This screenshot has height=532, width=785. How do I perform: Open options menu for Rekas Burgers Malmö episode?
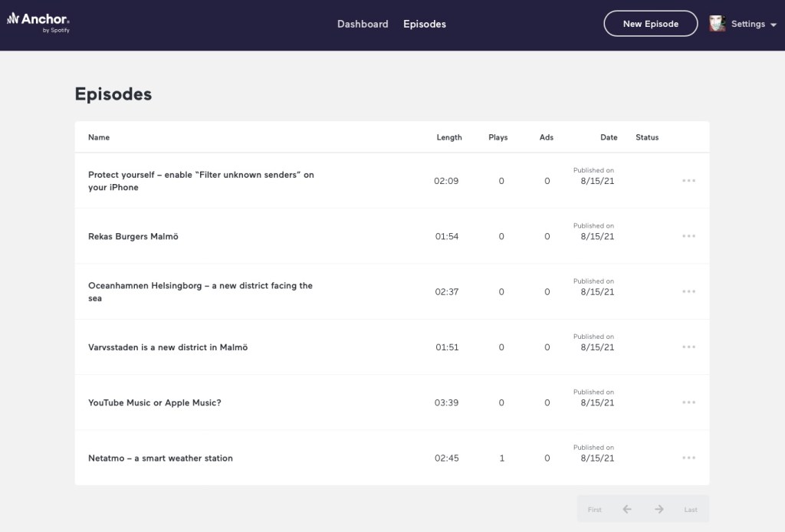688,236
